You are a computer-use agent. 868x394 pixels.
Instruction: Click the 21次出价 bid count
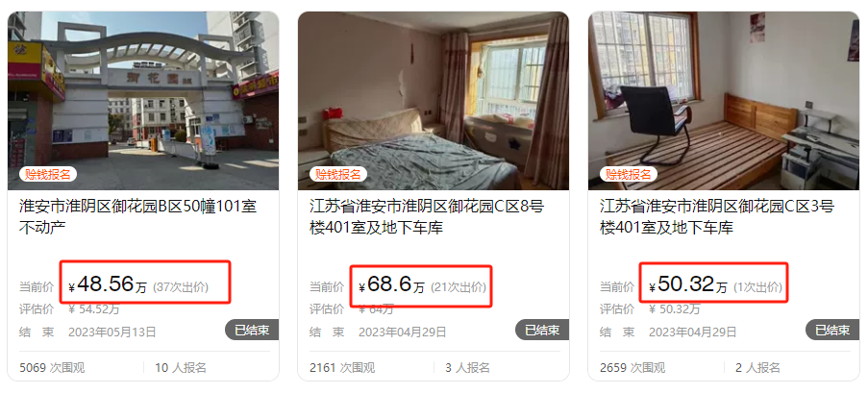459,287
